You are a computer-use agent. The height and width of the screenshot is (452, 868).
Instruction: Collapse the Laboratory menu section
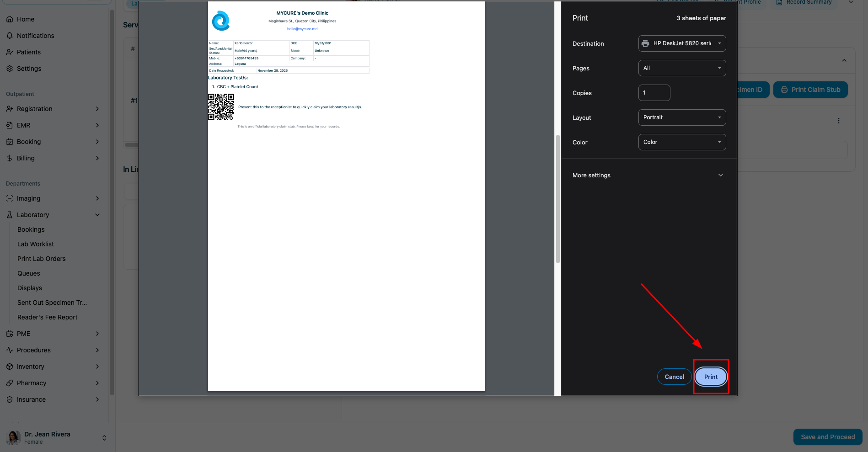97,215
